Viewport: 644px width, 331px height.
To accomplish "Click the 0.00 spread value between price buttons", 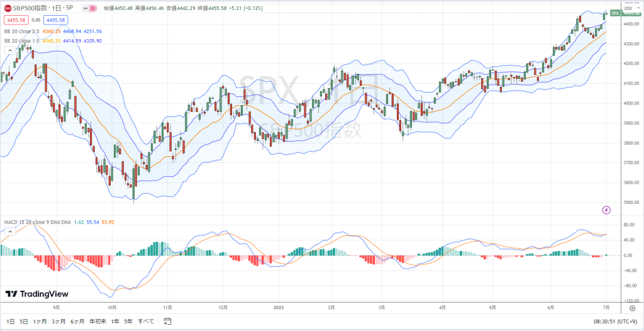I will [36, 20].
